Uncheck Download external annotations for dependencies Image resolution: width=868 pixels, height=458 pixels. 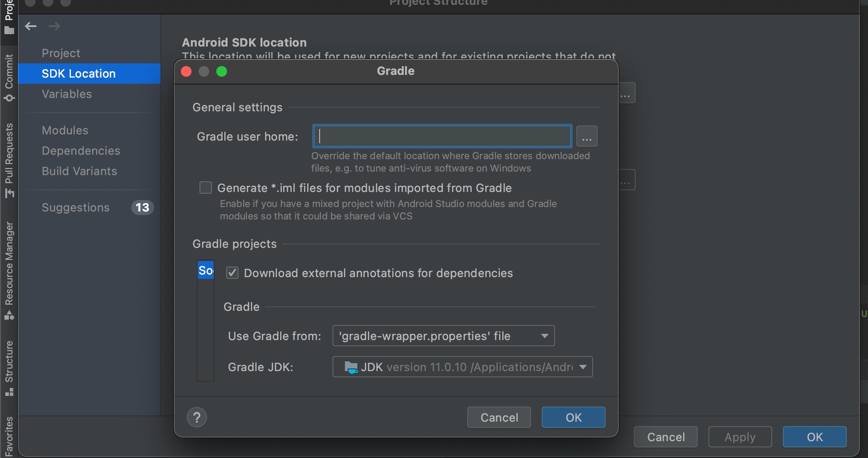[232, 273]
